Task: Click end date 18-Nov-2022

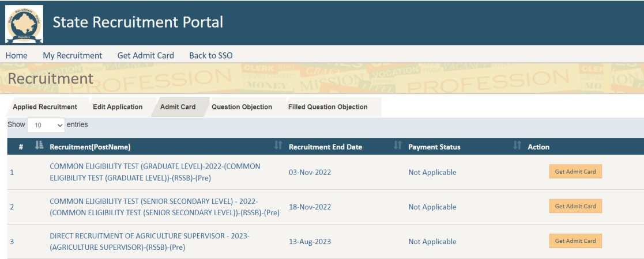Action: click(x=310, y=207)
